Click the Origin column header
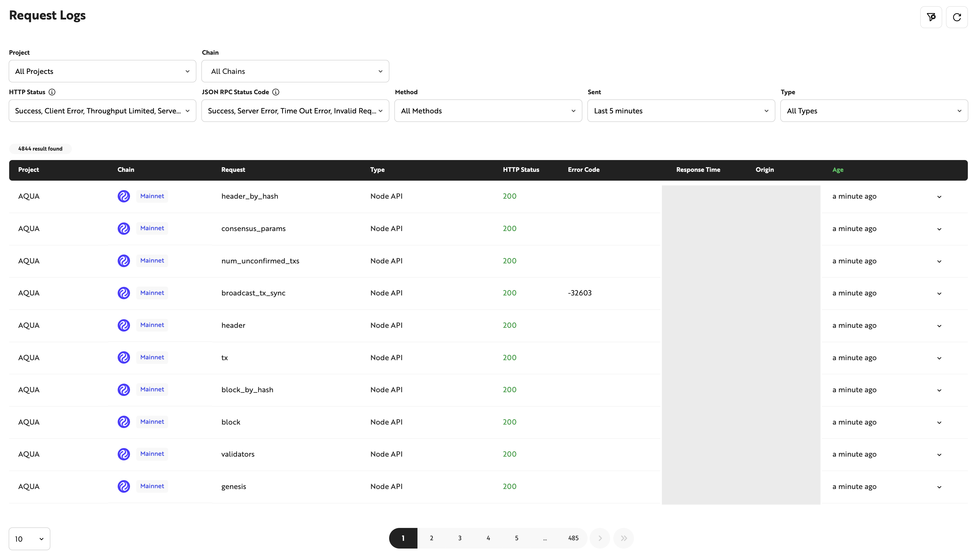This screenshot has width=977, height=560. (x=764, y=169)
